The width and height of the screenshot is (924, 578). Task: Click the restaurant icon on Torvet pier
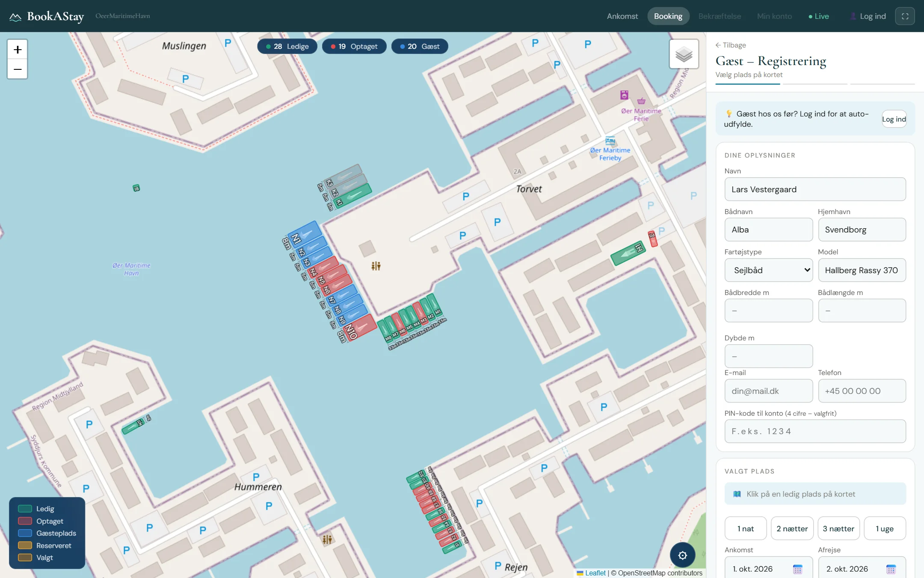click(376, 266)
